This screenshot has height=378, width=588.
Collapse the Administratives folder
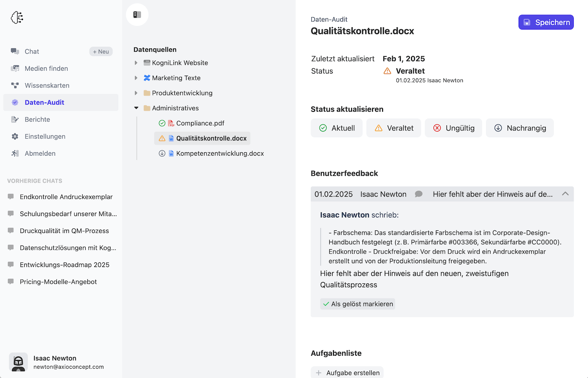[x=136, y=108]
